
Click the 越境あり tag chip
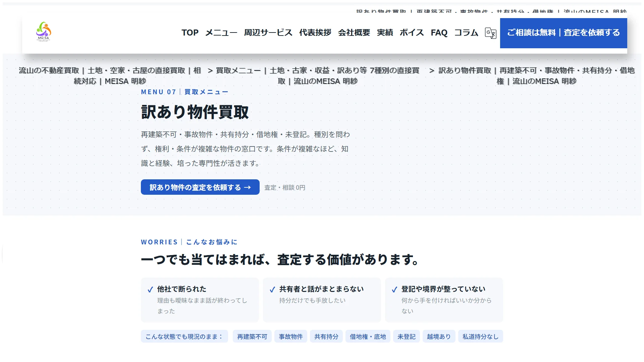(439, 336)
